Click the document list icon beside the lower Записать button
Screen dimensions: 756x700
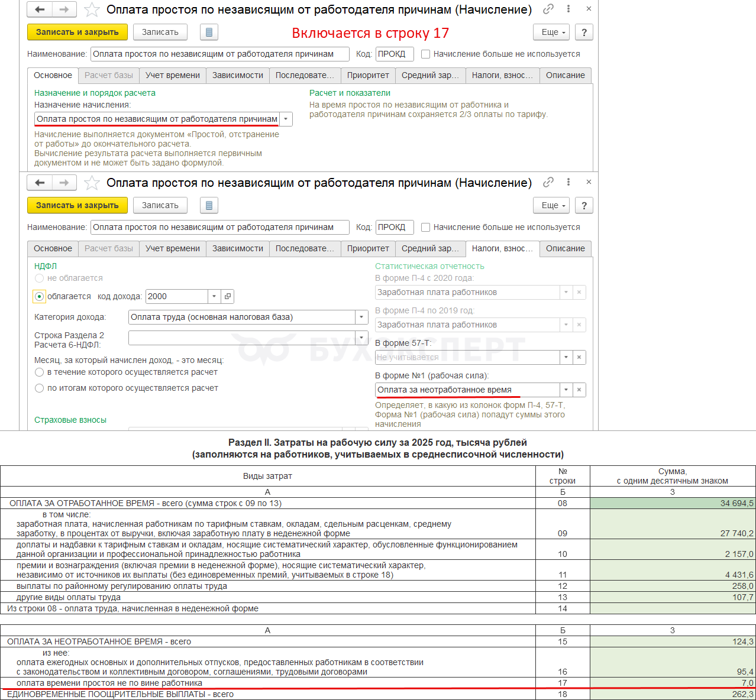209,205
